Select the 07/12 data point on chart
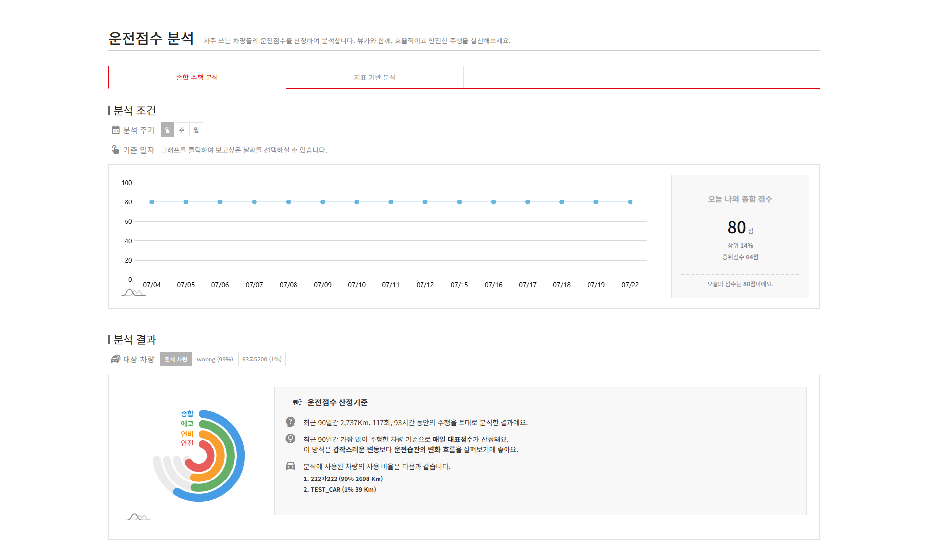The width and height of the screenshot is (927, 560). pos(425,202)
